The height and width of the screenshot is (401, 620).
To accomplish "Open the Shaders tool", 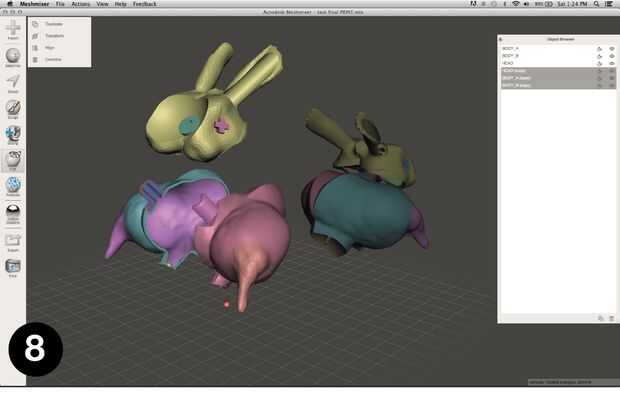I will pos(13,214).
